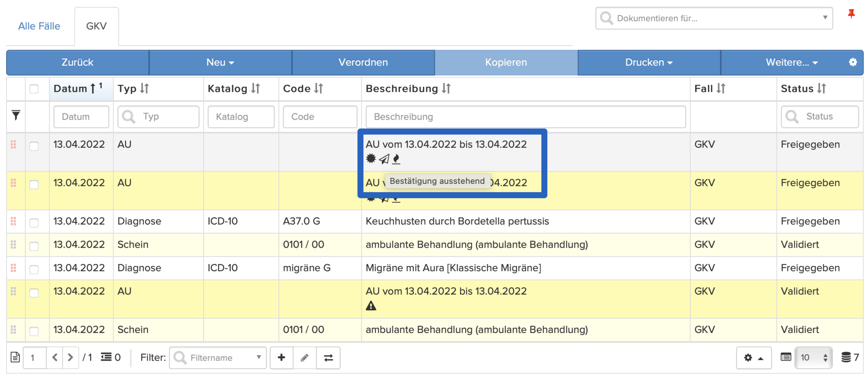Open the Neu dropdown menu
The image size is (868, 379).
click(220, 62)
